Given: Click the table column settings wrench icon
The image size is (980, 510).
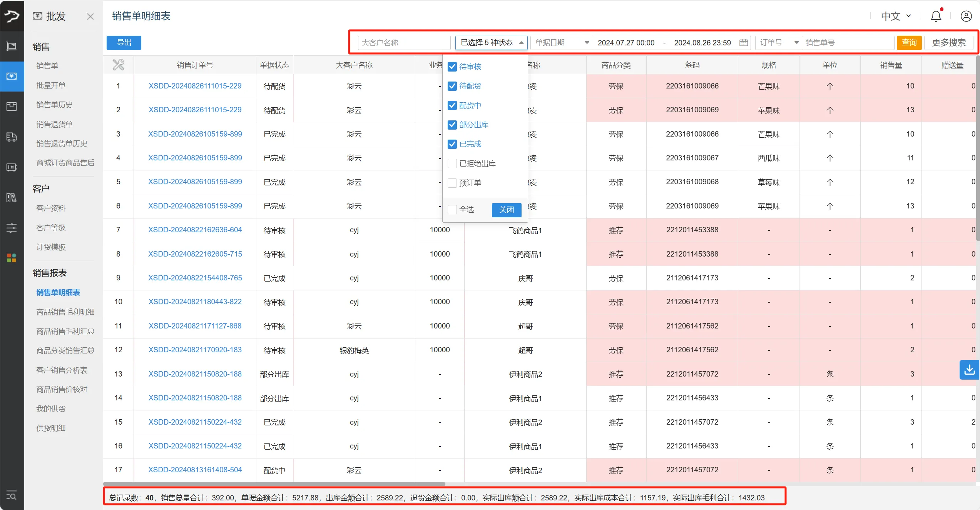Looking at the screenshot, I should tap(119, 65).
